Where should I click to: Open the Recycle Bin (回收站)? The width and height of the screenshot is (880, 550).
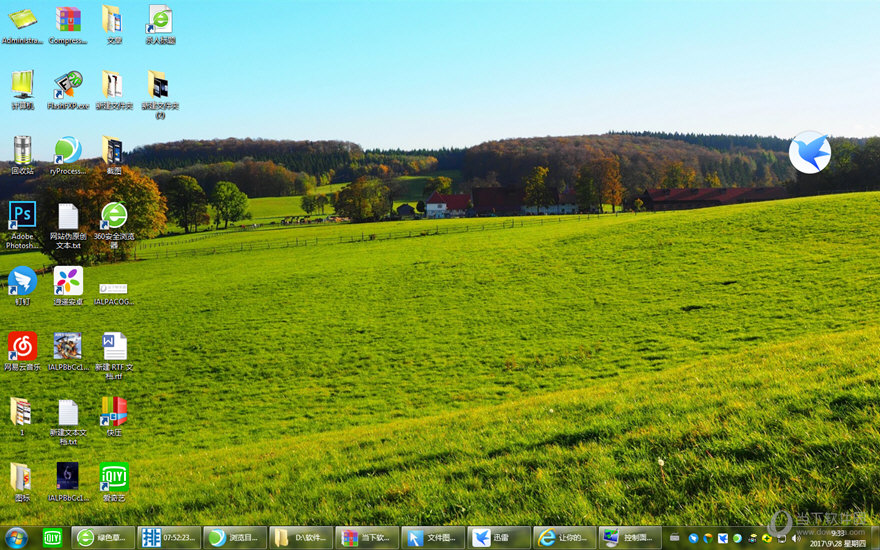(22, 150)
